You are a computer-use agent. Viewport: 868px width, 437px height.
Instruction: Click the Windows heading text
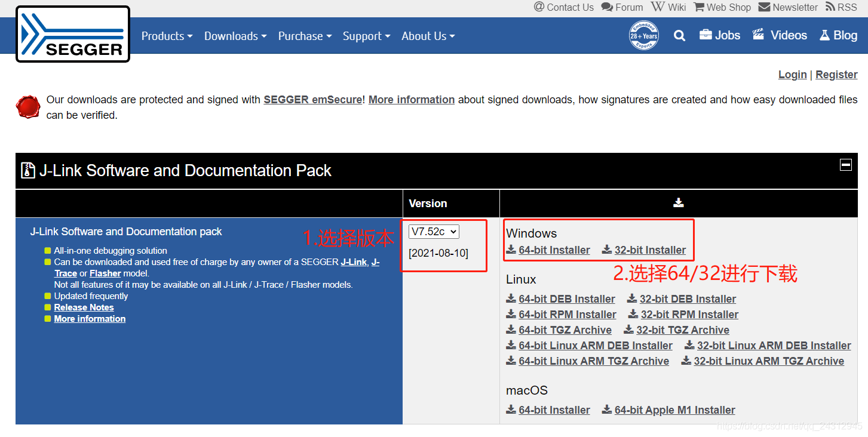point(531,233)
